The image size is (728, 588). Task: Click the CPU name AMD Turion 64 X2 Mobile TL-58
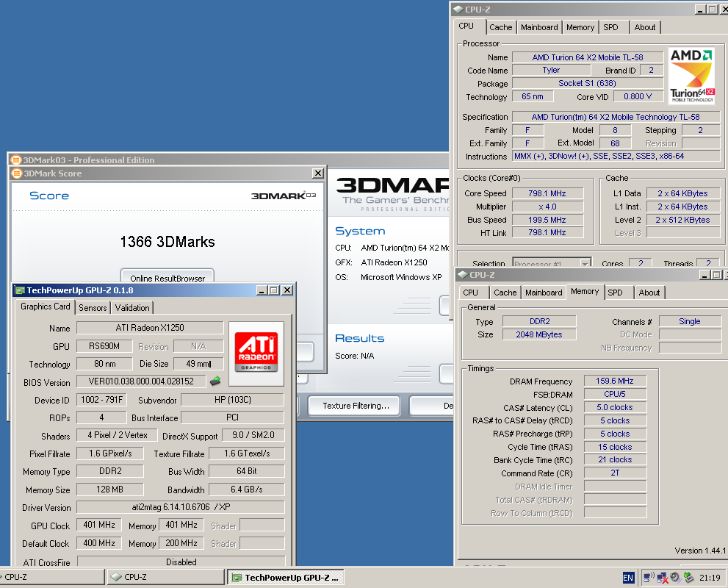[x=588, y=57]
